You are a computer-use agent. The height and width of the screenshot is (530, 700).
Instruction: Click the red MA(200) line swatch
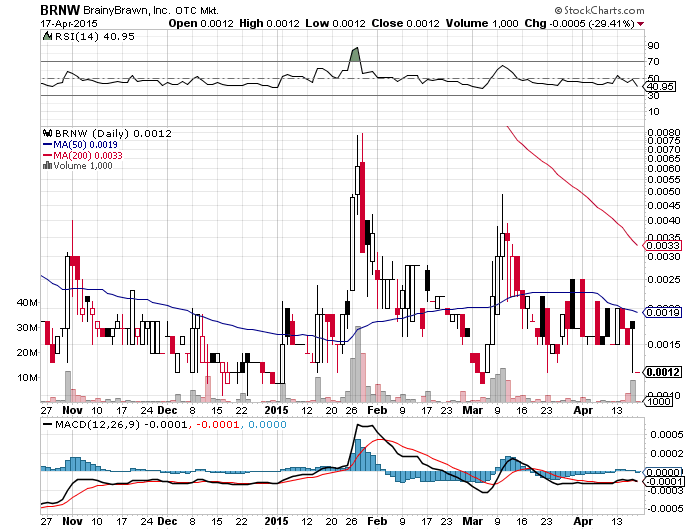pyautogui.click(x=47, y=155)
